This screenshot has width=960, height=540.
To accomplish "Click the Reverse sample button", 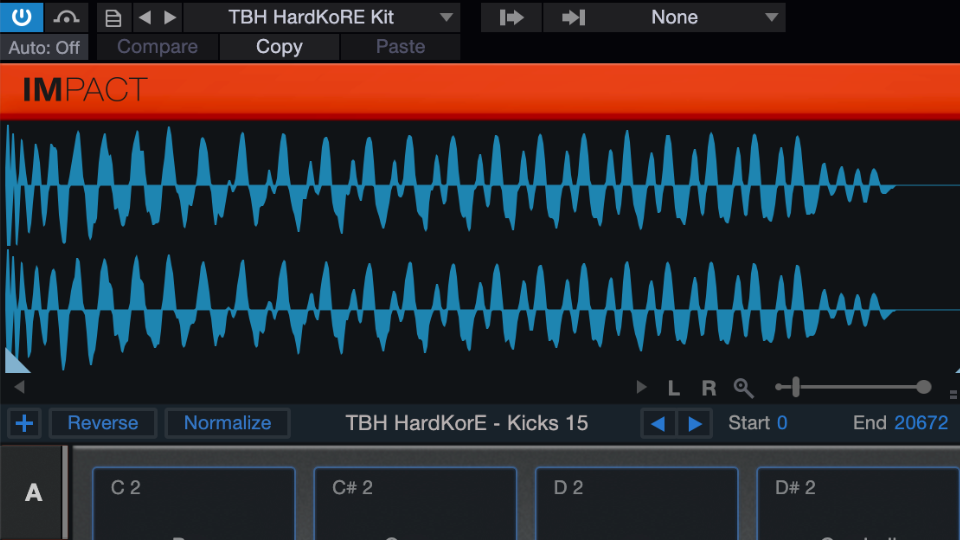I will (103, 423).
